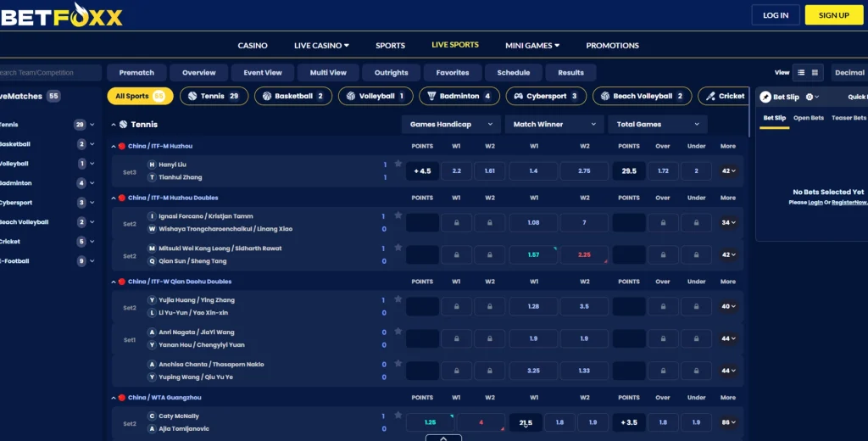Favorite Ignasi Forcano / Kristjan Tamm match star
Viewport: 868px width, 441px height.
click(x=398, y=215)
